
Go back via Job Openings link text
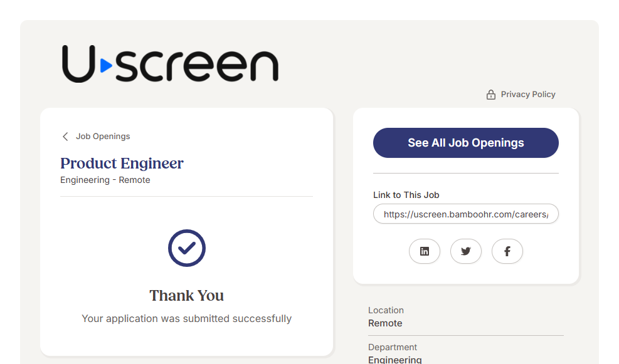coord(103,137)
